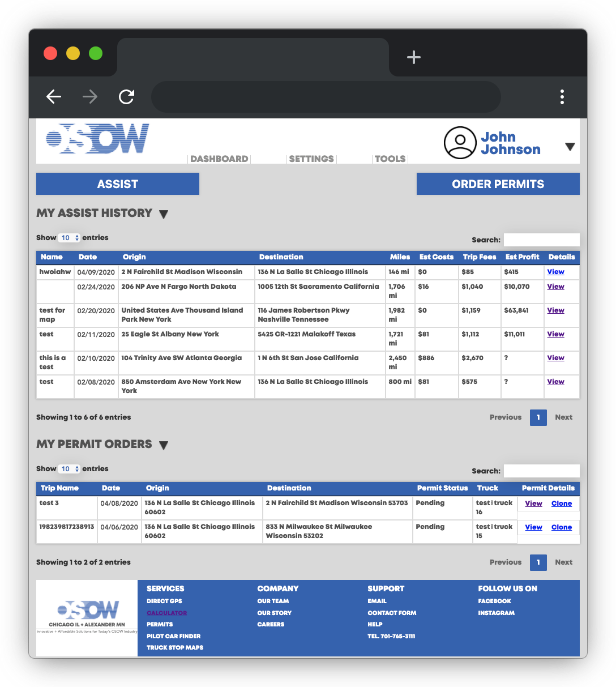Open the account dropdown beside John Johnson
Viewport: 616px width, 687px height.
pyautogui.click(x=570, y=146)
